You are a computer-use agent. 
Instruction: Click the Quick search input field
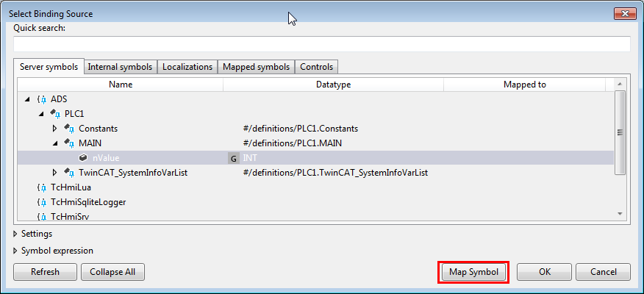point(322,44)
